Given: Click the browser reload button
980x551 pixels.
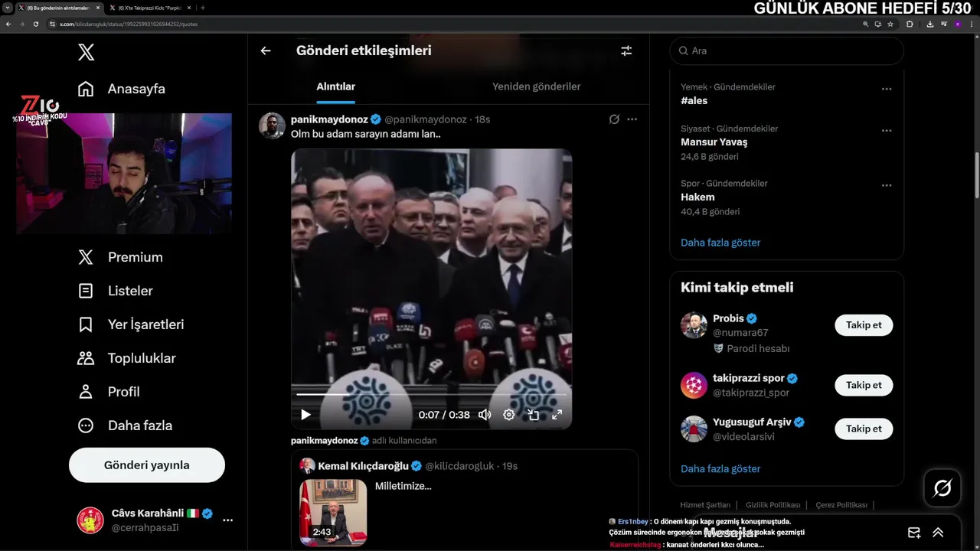Looking at the screenshot, I should pyautogui.click(x=36, y=24).
